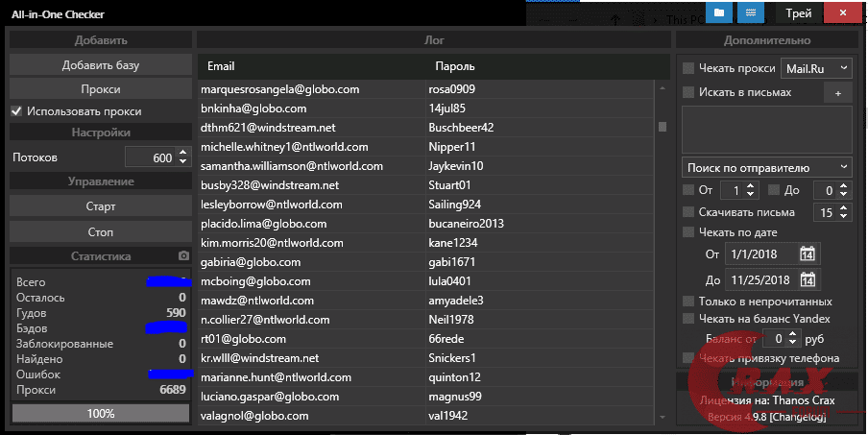Click the Добавить section header
This screenshot has width=868, height=435.
(x=101, y=40)
